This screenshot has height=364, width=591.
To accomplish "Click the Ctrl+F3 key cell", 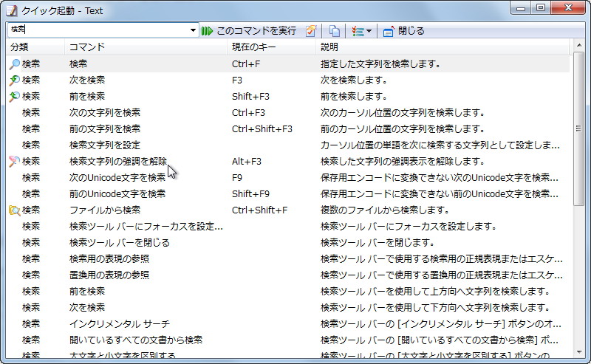I will click(248, 113).
